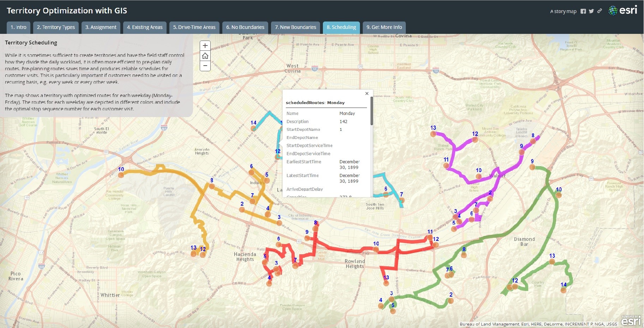Open the Esri logo in header
The image size is (644, 328).
click(x=623, y=11)
